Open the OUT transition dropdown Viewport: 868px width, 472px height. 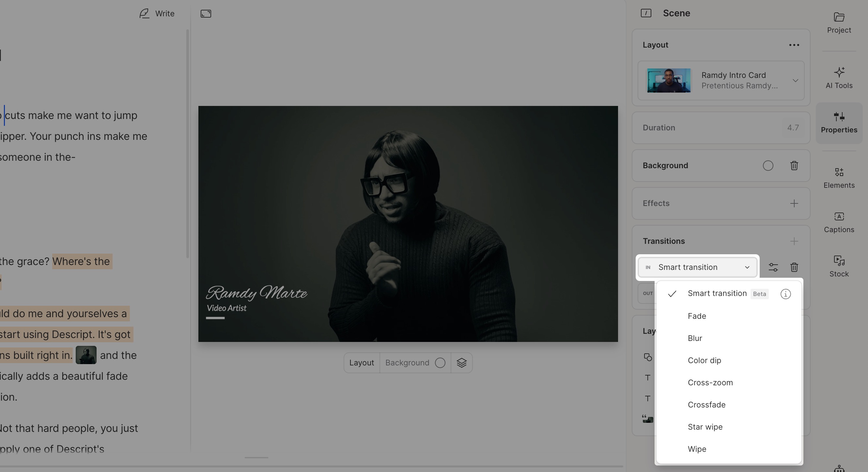coord(648,293)
